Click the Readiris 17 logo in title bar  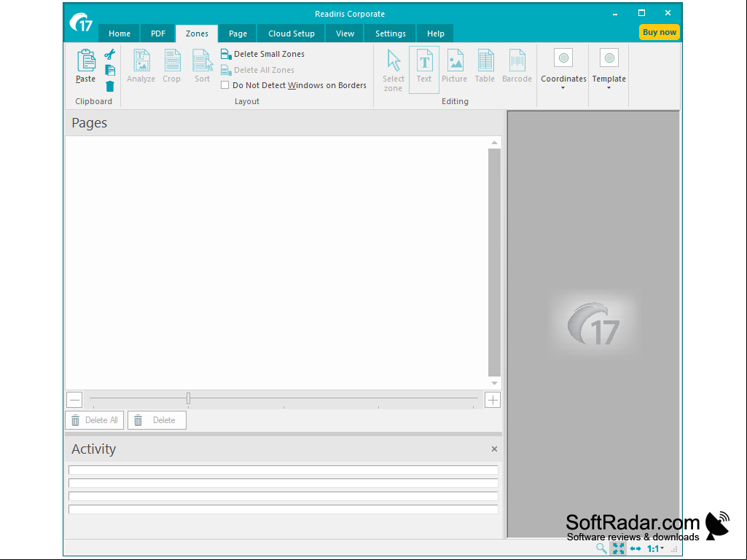[80, 23]
